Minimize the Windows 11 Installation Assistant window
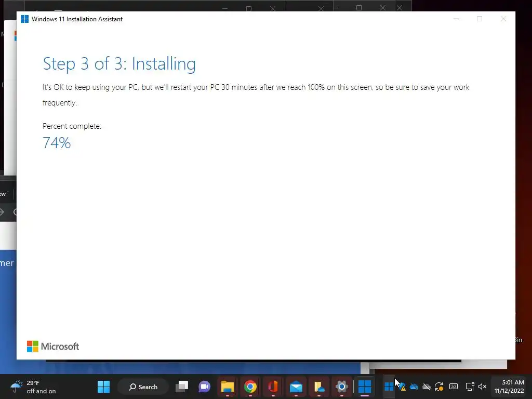Screen dimensions: 532x399 (456, 19)
